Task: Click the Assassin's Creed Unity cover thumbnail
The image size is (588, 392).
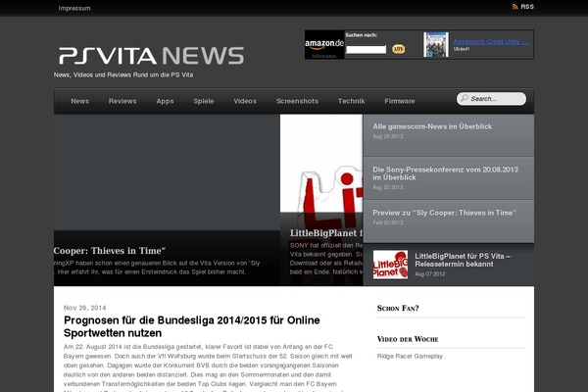Action: click(x=436, y=45)
